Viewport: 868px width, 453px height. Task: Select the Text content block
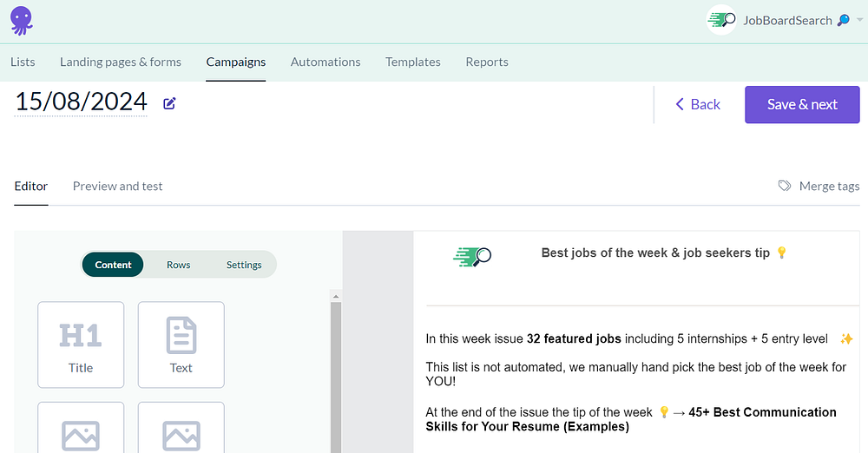[181, 345]
